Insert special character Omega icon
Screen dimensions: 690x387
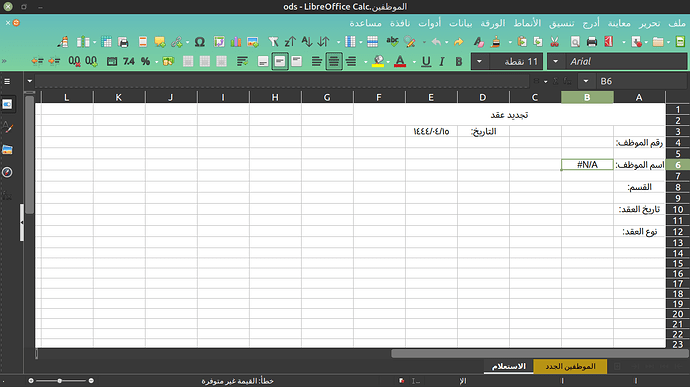(x=200, y=42)
